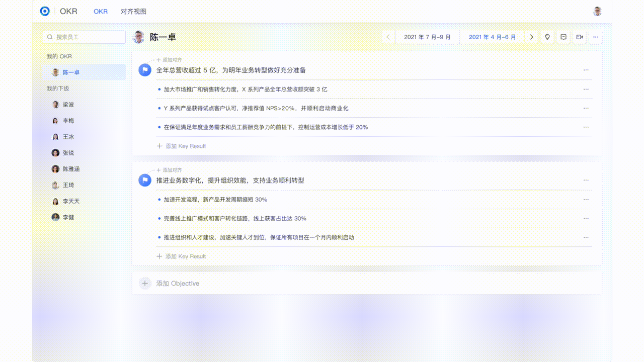Click the flag icon of the 推进业务数字化 objective

[x=145, y=180]
